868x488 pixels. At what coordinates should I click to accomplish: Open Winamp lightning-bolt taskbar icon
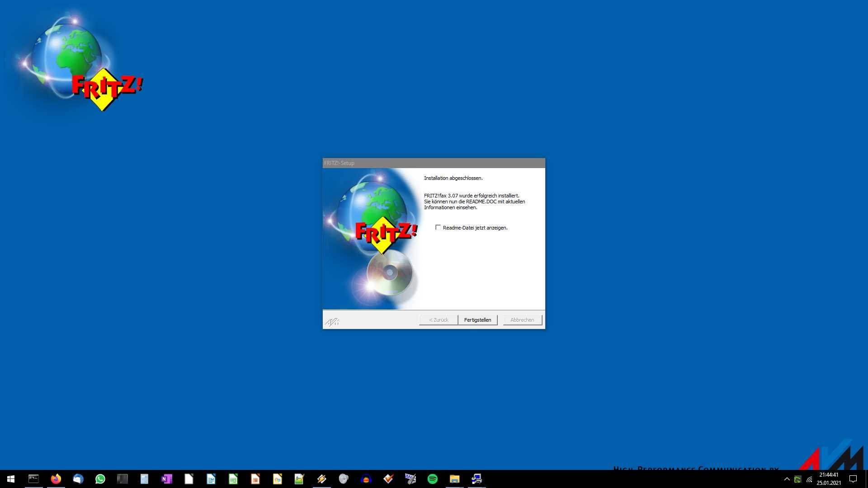pos(321,479)
